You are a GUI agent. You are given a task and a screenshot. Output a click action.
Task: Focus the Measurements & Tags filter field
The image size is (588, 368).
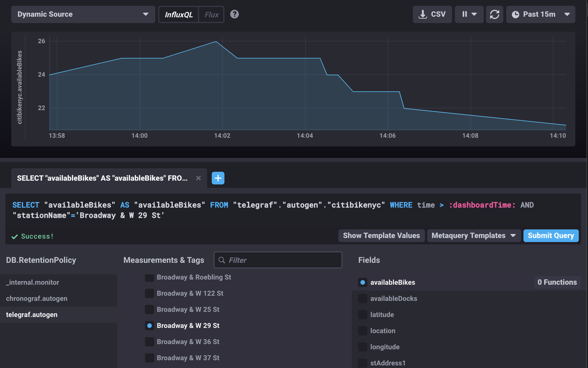point(282,260)
